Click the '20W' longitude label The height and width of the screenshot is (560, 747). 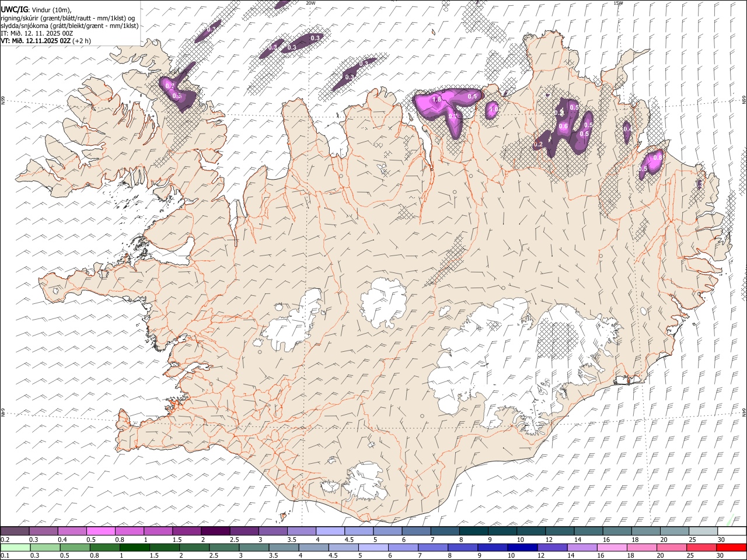click(x=310, y=3)
